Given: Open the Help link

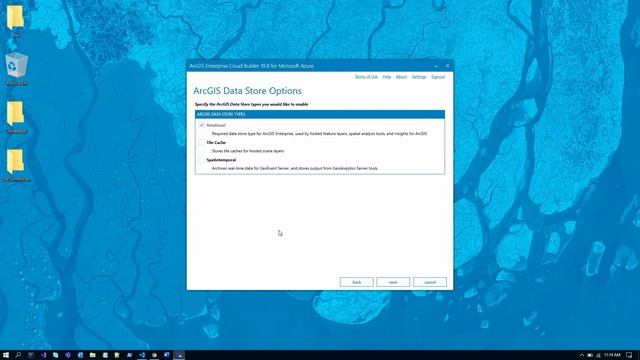Looking at the screenshot, I should [387, 77].
